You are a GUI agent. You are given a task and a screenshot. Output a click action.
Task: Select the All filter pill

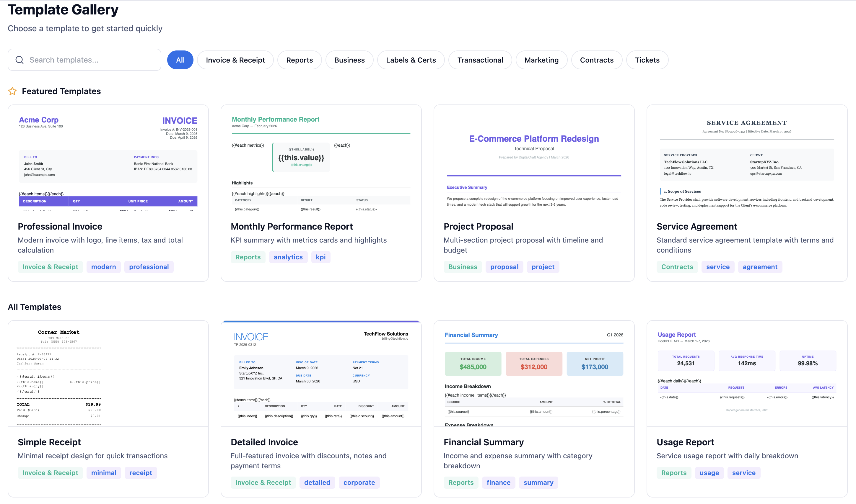tap(180, 60)
